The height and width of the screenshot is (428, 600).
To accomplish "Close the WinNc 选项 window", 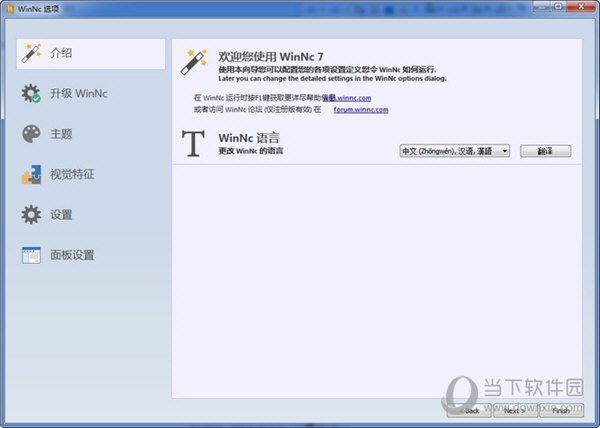I will [581, 6].
